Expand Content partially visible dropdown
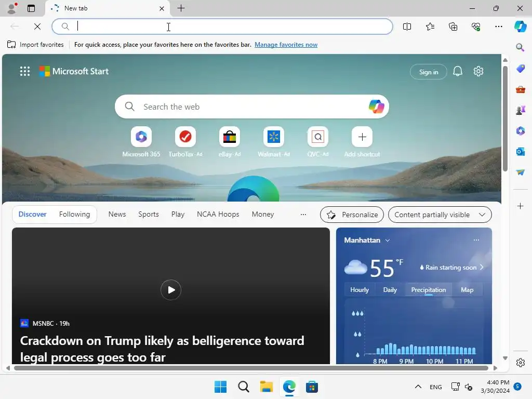Screen dimensions: 532x399 coord(440,215)
